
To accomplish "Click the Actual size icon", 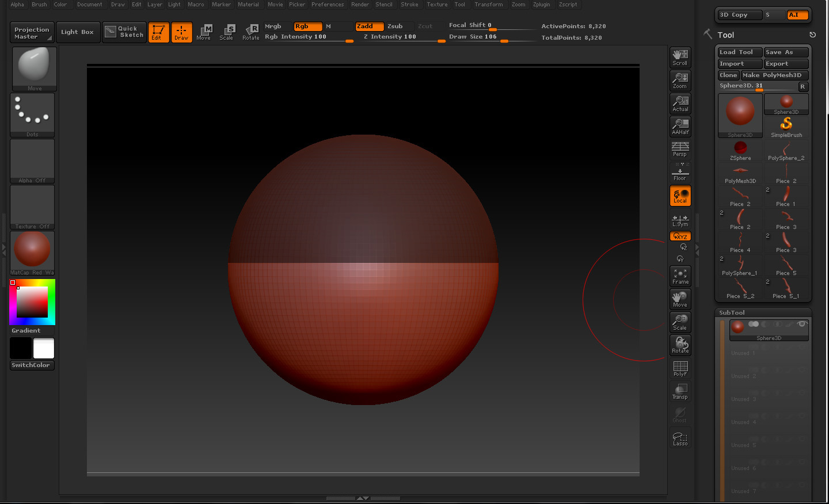I will [680, 104].
